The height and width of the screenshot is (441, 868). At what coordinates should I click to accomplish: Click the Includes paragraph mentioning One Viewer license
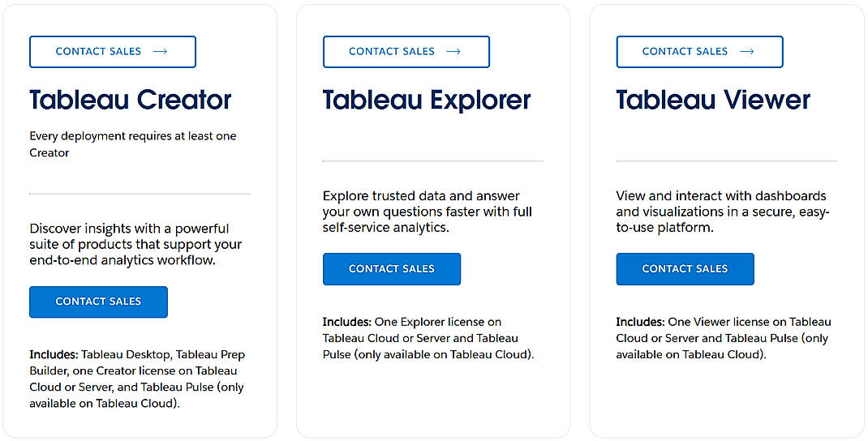(x=723, y=338)
